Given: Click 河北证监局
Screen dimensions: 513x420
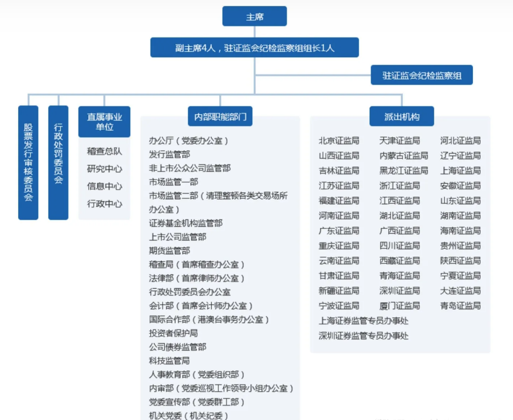Looking at the screenshot, I should 460,141.
